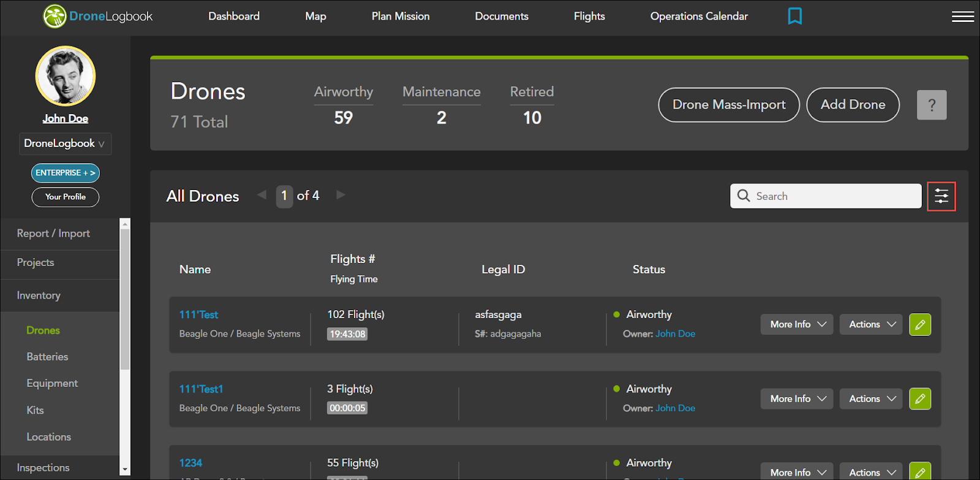Expand More Info for 111'Test
The height and width of the screenshot is (480, 980).
(797, 324)
